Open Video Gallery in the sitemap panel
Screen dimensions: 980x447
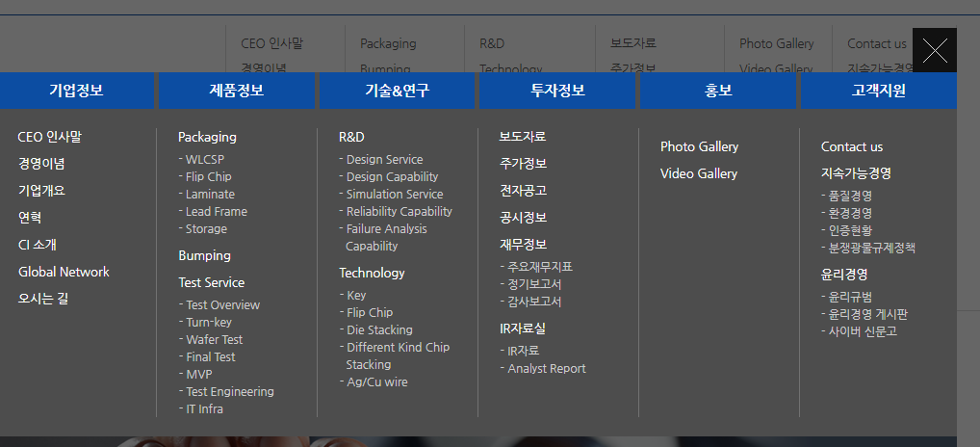699,173
